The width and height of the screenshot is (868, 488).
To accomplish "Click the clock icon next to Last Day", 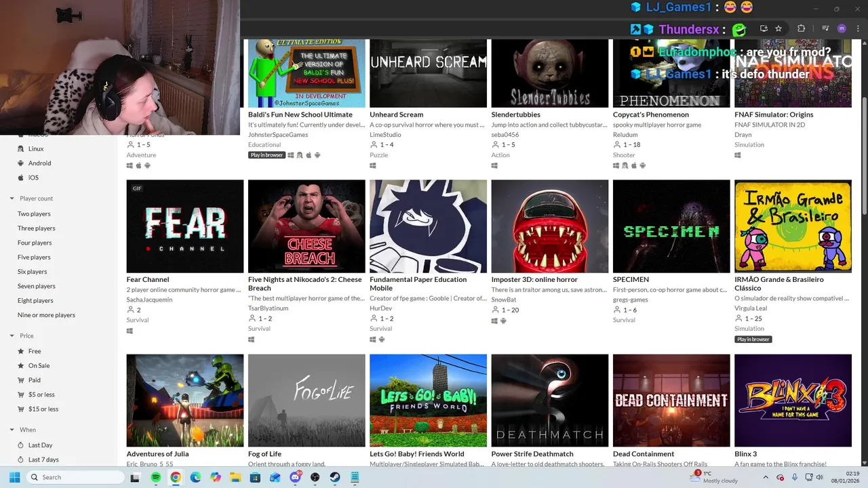I will pyautogui.click(x=21, y=445).
